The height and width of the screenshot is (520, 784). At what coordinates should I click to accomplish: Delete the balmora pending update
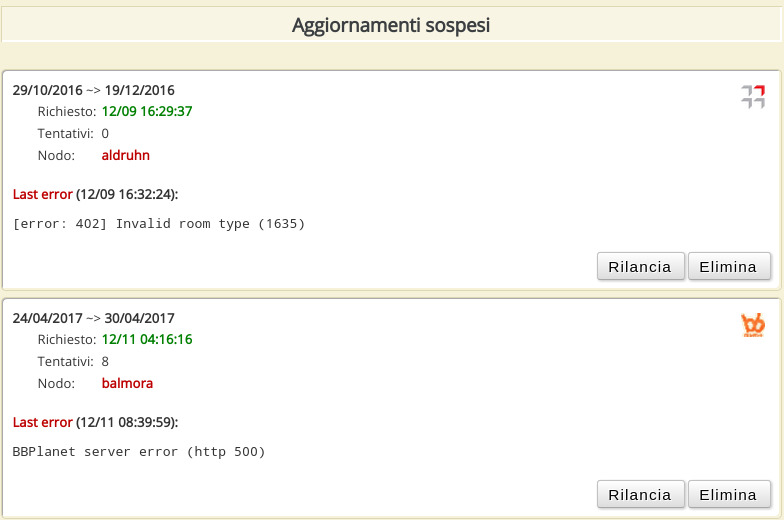(728, 494)
